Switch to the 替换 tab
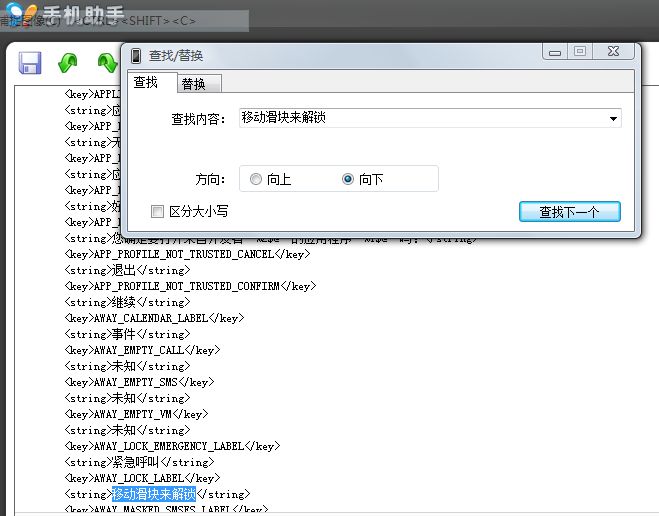 coord(199,84)
